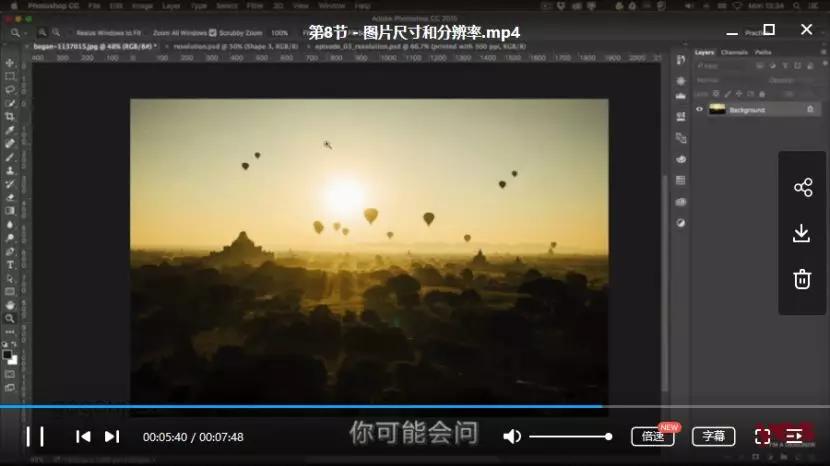The image size is (830, 466).
Task: Switch to resolution.psd document tab
Action: [x=235, y=47]
